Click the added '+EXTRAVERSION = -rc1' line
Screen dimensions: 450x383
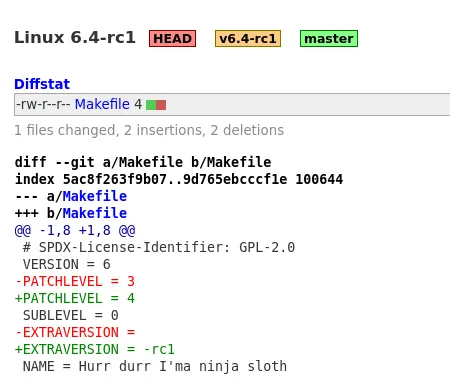click(95, 349)
